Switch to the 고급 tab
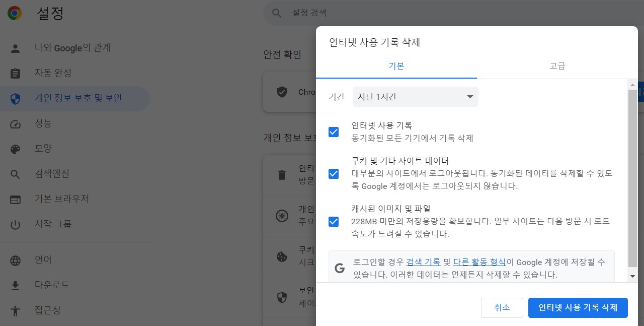Screen dimensions: 644x326 click(x=557, y=66)
